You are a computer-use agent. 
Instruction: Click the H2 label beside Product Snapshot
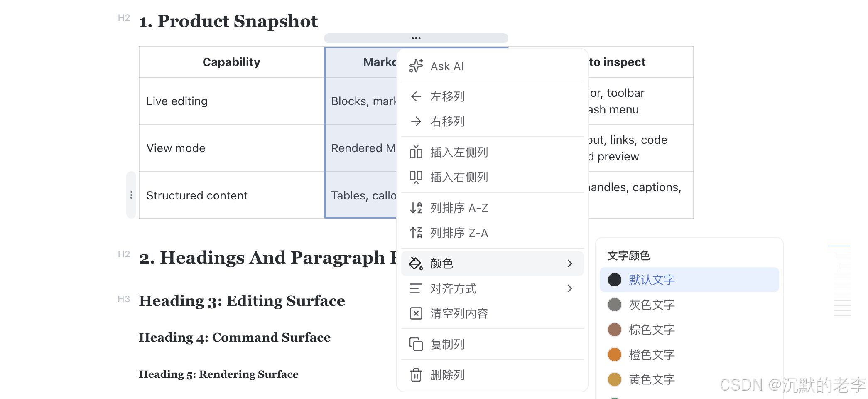click(124, 18)
